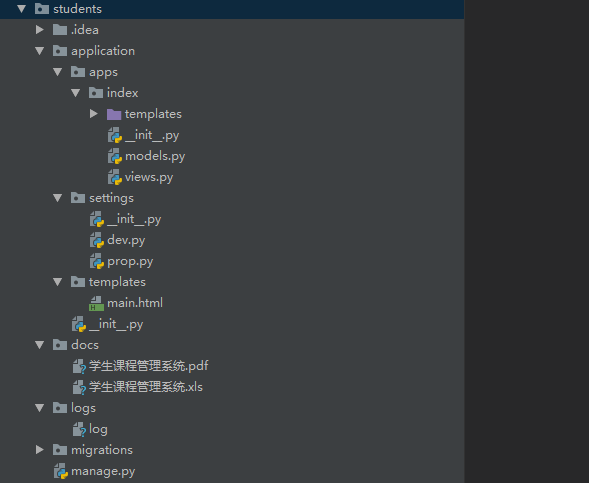Screen dimensions: 589x483
Task: Collapse the docs folder arrow
Action: [39, 345]
